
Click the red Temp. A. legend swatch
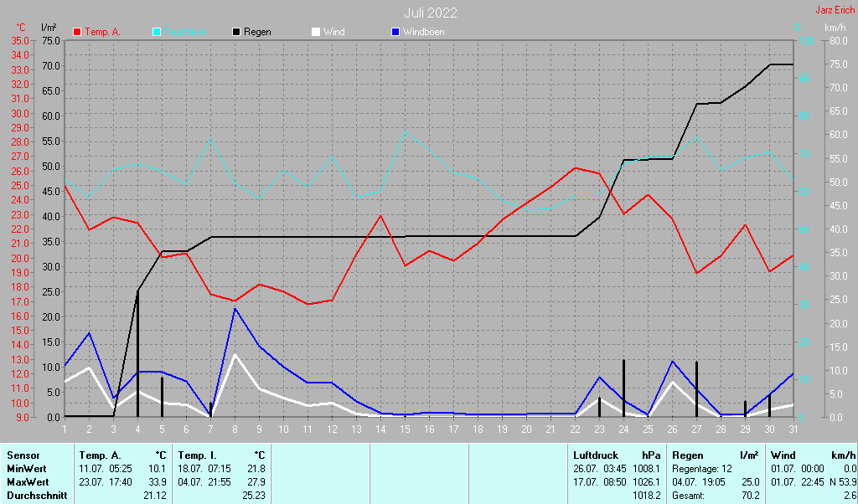[x=78, y=32]
